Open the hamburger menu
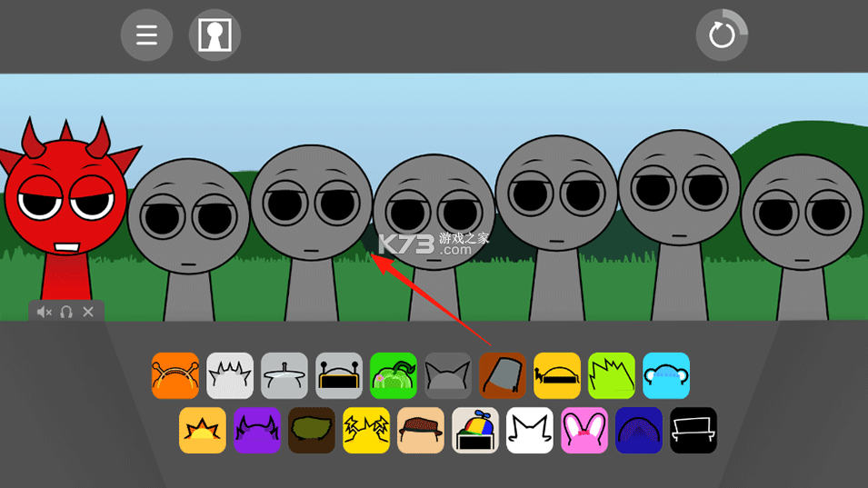This screenshot has width=868, height=488. (146, 35)
